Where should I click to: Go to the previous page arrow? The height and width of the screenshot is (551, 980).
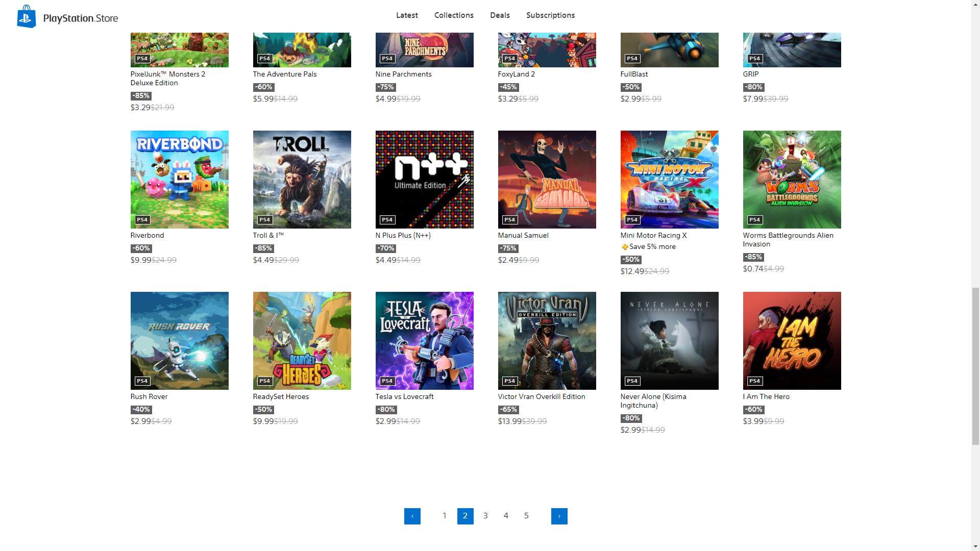pyautogui.click(x=412, y=516)
